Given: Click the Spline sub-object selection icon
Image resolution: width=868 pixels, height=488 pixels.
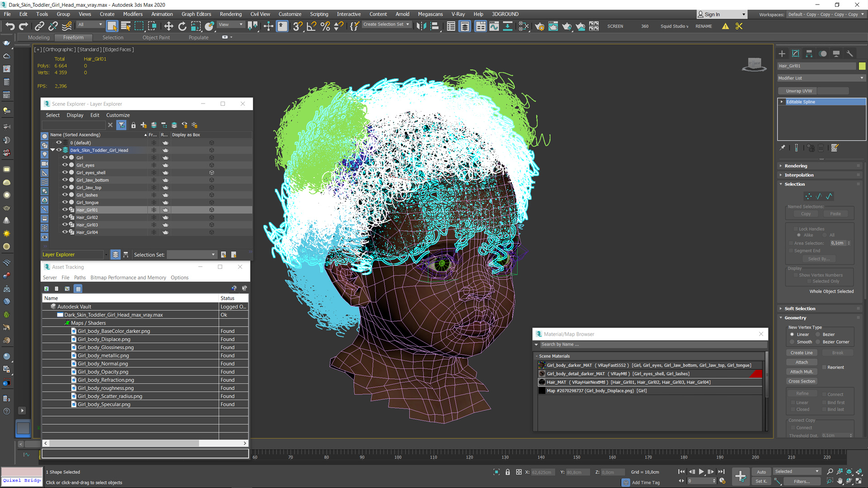Looking at the screenshot, I should coord(829,196).
